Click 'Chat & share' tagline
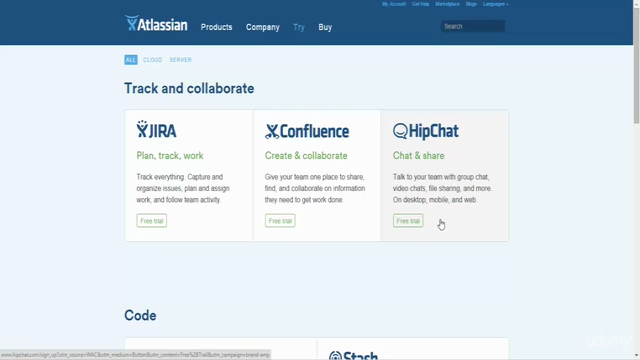Viewport: 640px width, 360px height. point(418,156)
